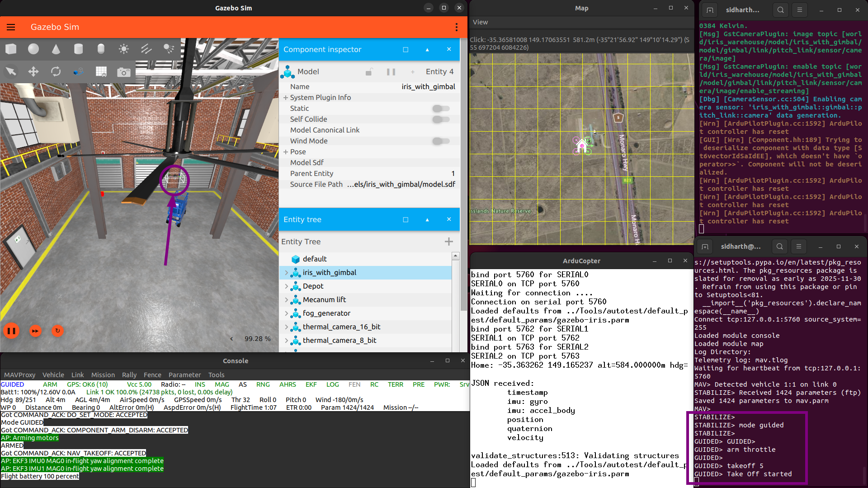The height and width of the screenshot is (488, 868).
Task: Expand the System Plugin Info section
Action: (286, 98)
